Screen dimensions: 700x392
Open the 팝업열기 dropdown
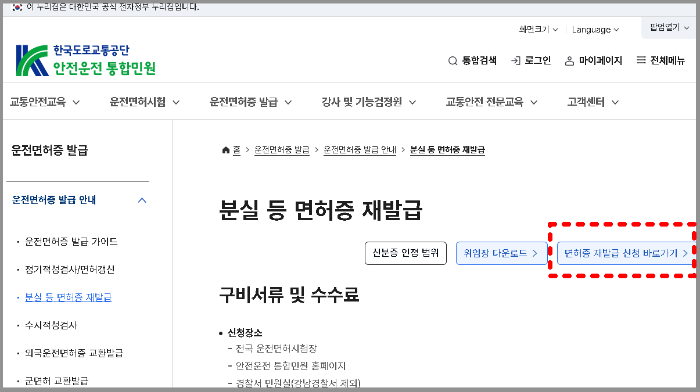[x=669, y=28]
